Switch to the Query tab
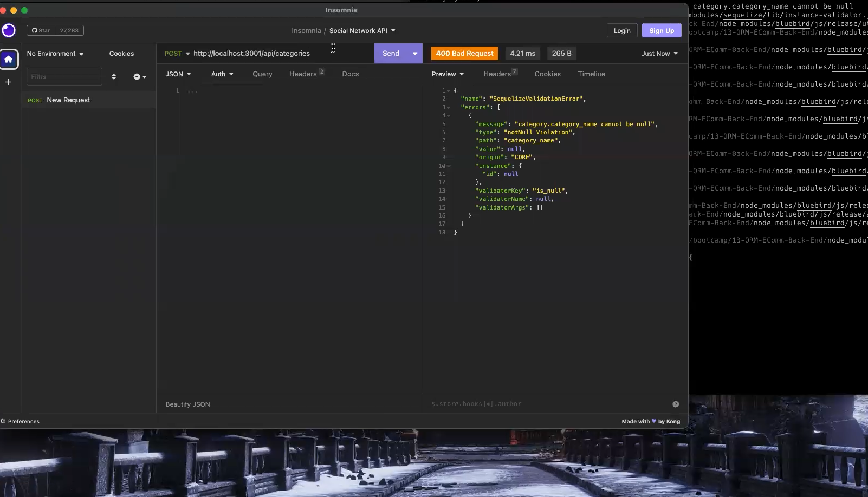868x497 pixels. click(262, 74)
